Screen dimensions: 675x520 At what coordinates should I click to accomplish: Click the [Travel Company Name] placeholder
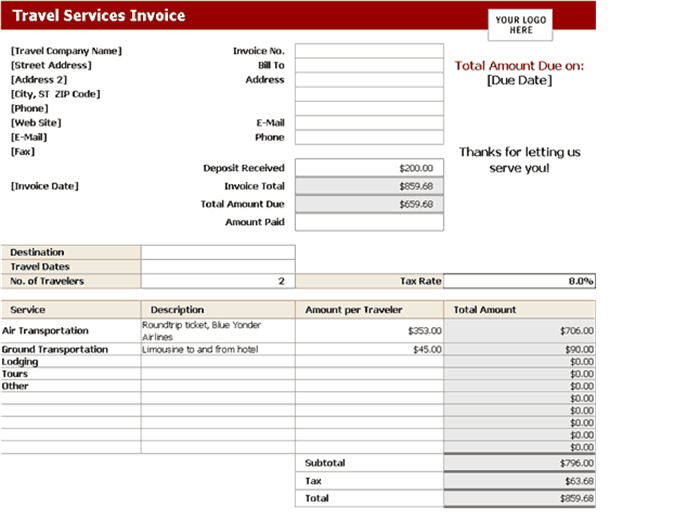(x=66, y=51)
